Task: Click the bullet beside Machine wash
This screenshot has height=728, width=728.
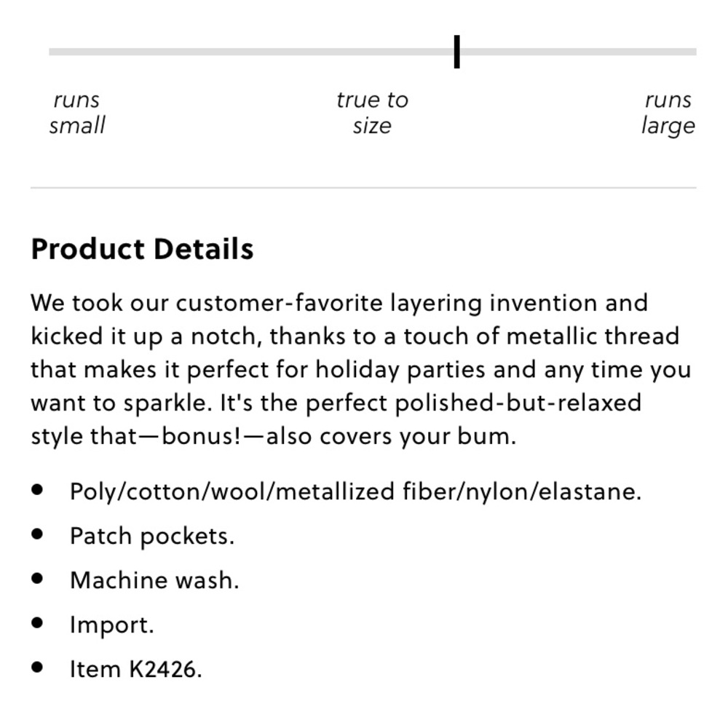Action: tap(38, 579)
